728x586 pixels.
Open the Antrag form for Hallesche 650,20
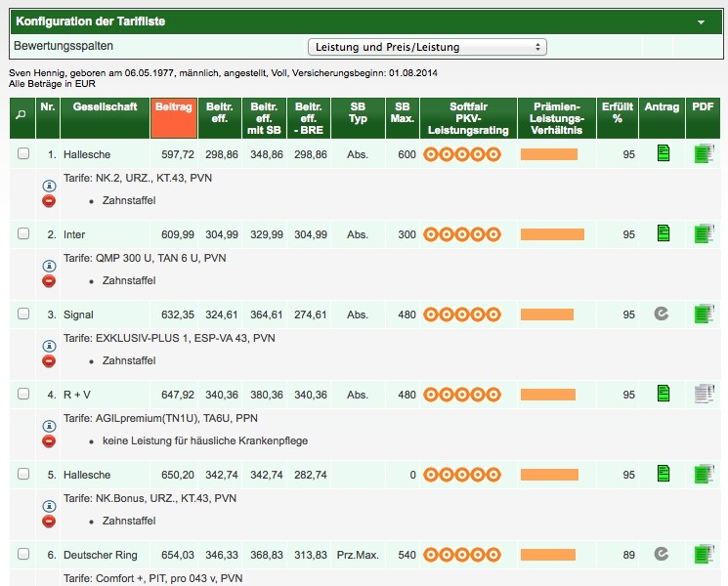pyautogui.click(x=664, y=474)
